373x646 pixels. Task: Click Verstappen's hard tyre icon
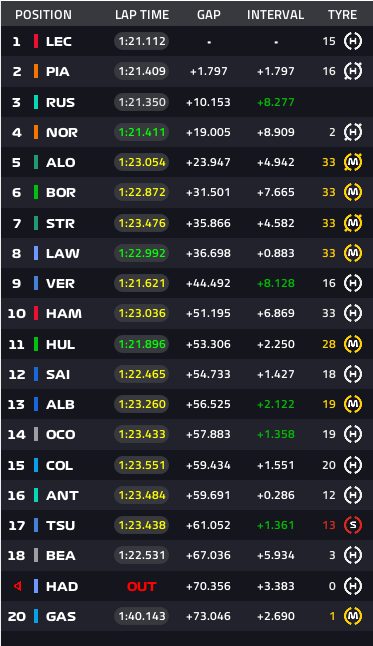tap(353, 283)
